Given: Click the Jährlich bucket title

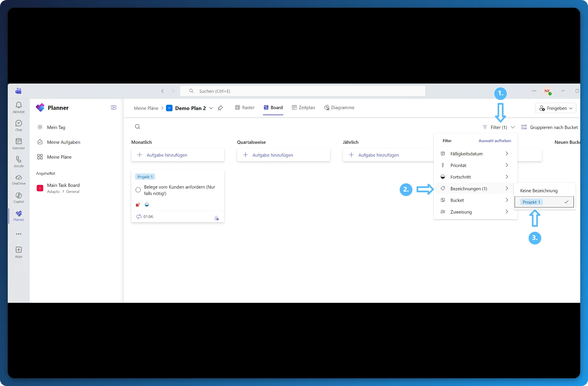Looking at the screenshot, I should 351,142.
